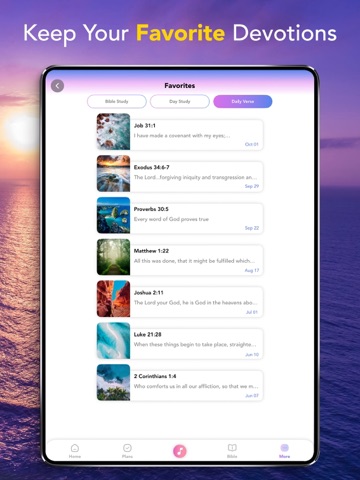Open the Proverbs 30:5 island thumbnail
The height and width of the screenshot is (480, 360).
[113, 215]
